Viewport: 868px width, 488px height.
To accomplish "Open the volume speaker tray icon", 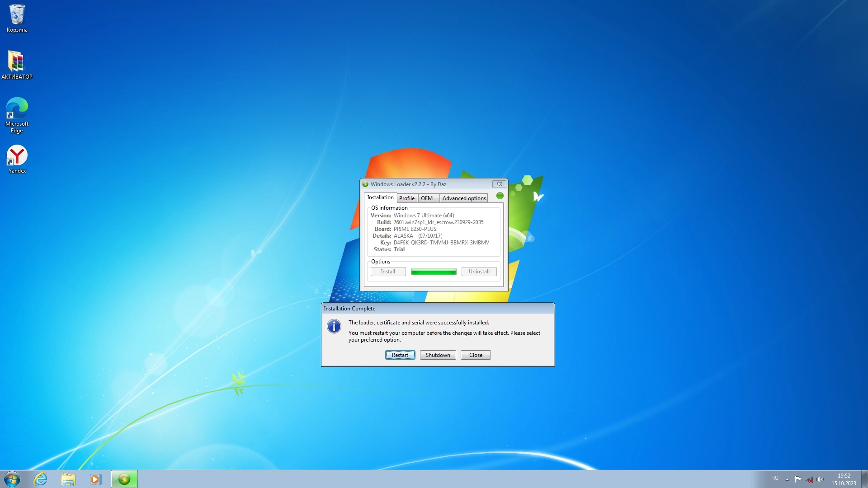I will pos(820,479).
